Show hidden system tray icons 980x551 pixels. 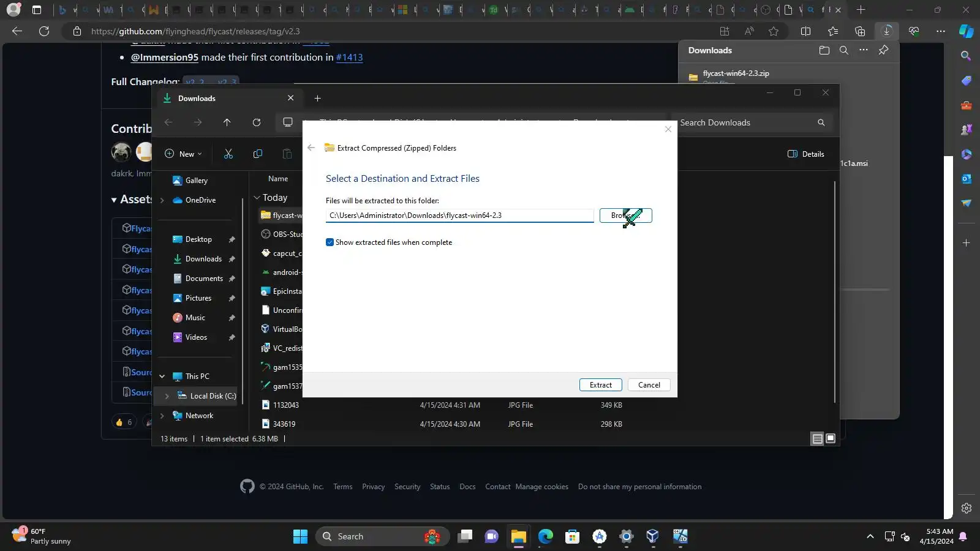click(870, 536)
